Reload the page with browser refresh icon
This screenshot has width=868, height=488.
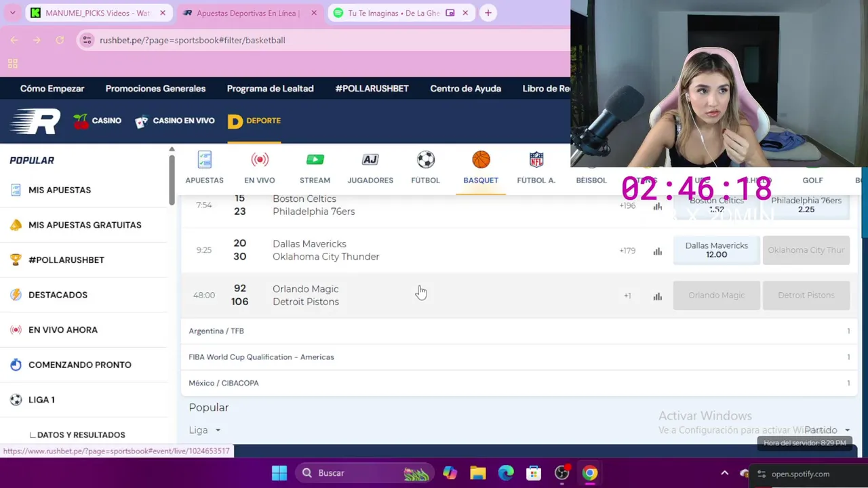60,40
